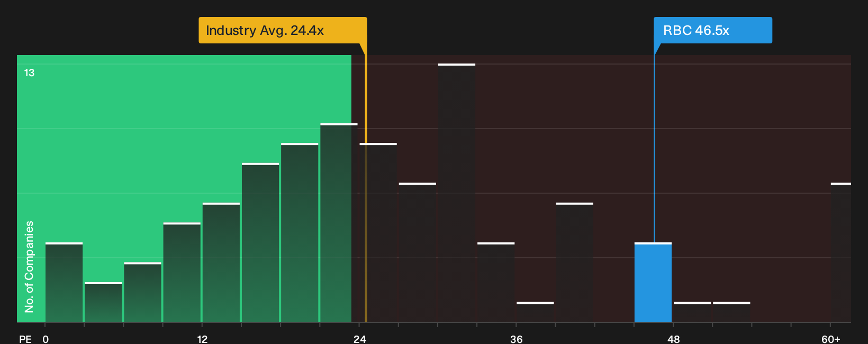Click the '48' x-axis tick label

click(674, 339)
